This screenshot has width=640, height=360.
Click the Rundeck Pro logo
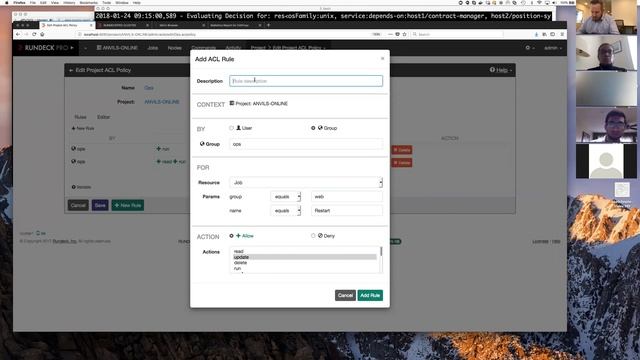pos(46,48)
